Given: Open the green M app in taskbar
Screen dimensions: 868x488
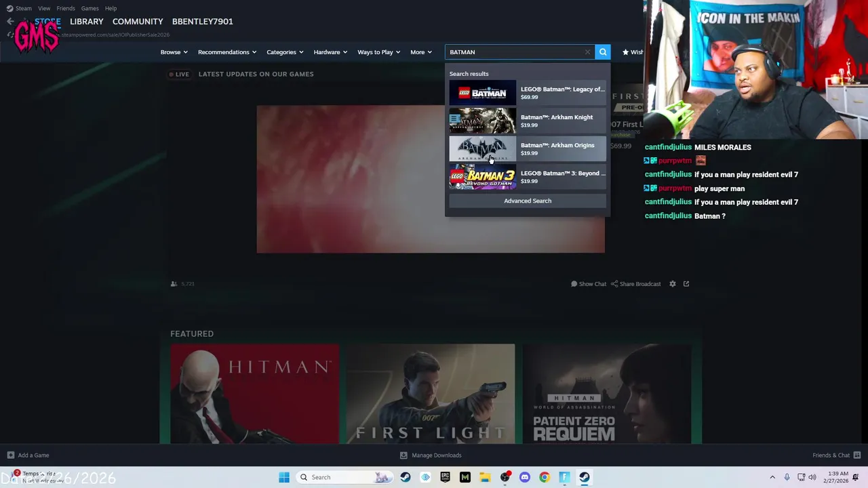Looking at the screenshot, I should point(465,477).
